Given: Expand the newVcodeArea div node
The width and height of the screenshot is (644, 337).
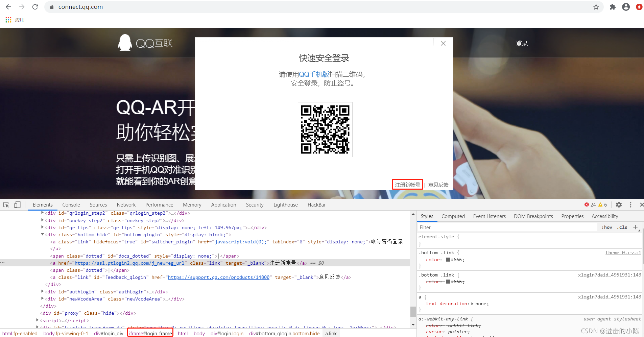Looking at the screenshot, I should pyautogui.click(x=42, y=298).
